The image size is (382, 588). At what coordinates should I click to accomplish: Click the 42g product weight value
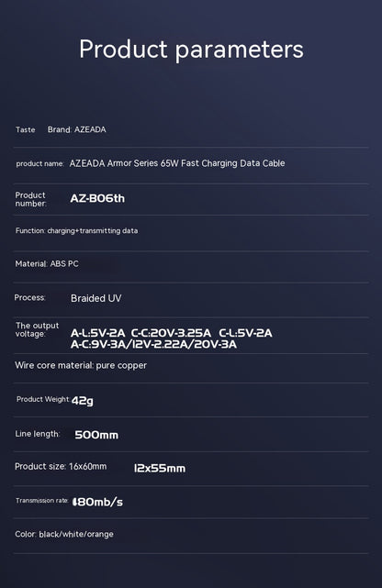click(82, 401)
